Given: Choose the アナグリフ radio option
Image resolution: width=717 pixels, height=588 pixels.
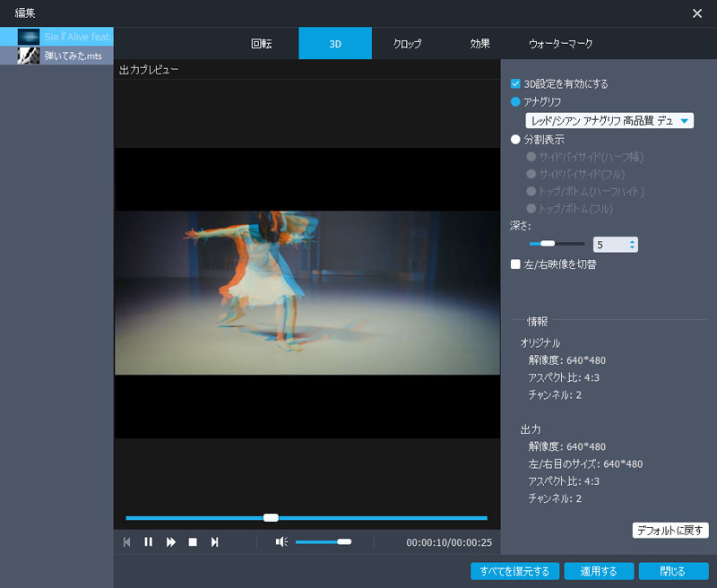Looking at the screenshot, I should [x=515, y=102].
